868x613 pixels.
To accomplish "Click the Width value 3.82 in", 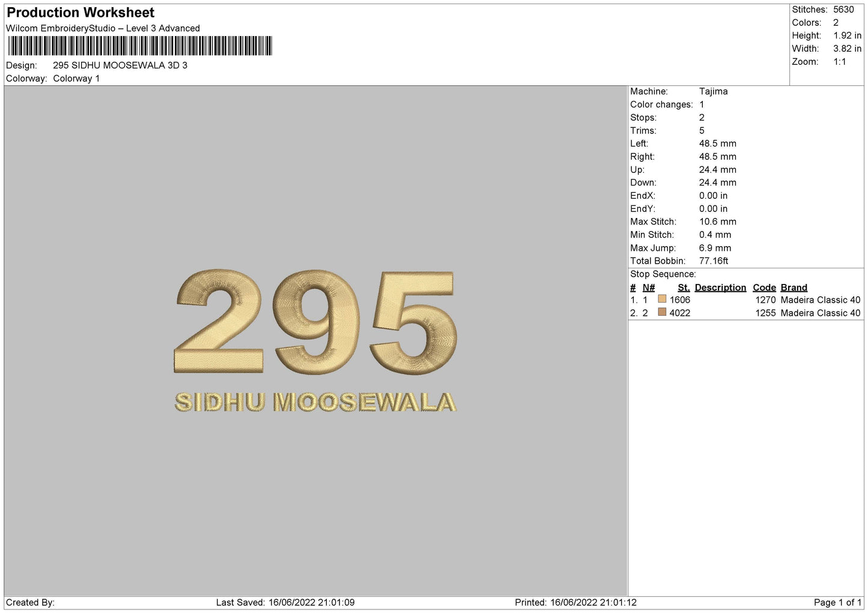I will (847, 49).
